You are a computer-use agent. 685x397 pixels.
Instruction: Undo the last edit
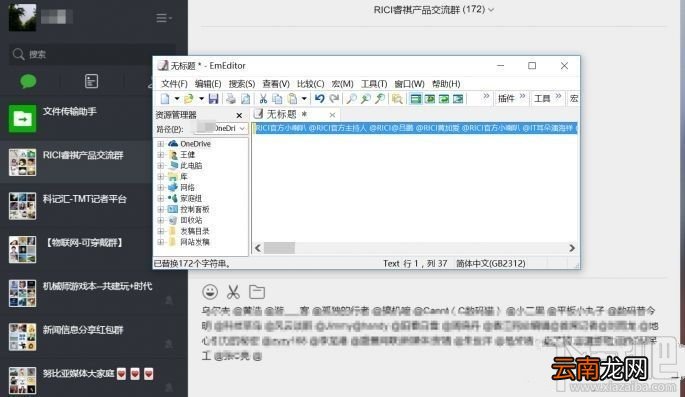coord(320,99)
